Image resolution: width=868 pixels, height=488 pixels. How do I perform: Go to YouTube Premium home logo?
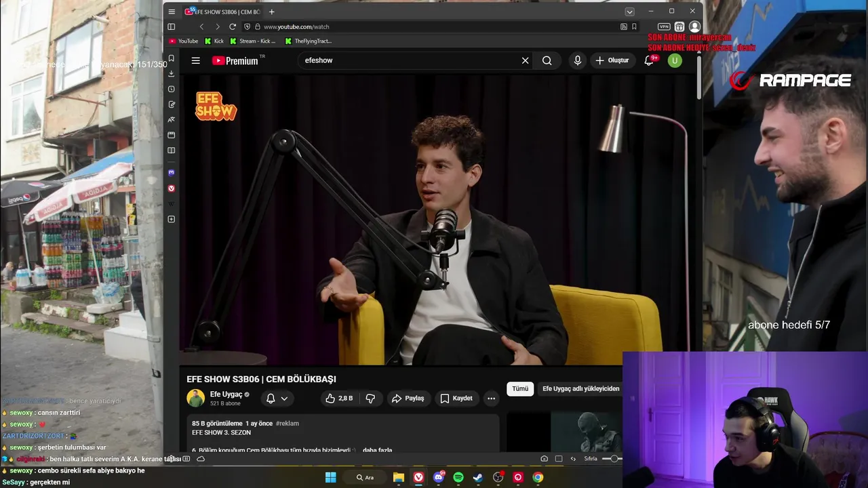(x=236, y=60)
